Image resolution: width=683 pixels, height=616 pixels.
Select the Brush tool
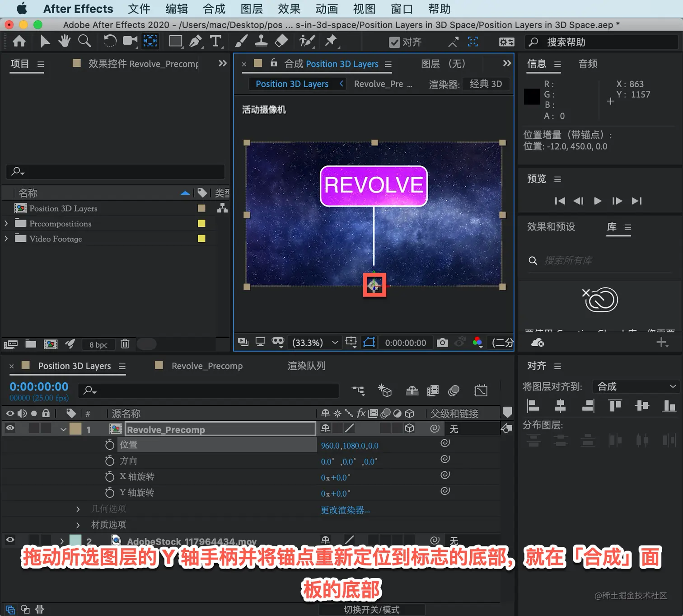click(241, 42)
